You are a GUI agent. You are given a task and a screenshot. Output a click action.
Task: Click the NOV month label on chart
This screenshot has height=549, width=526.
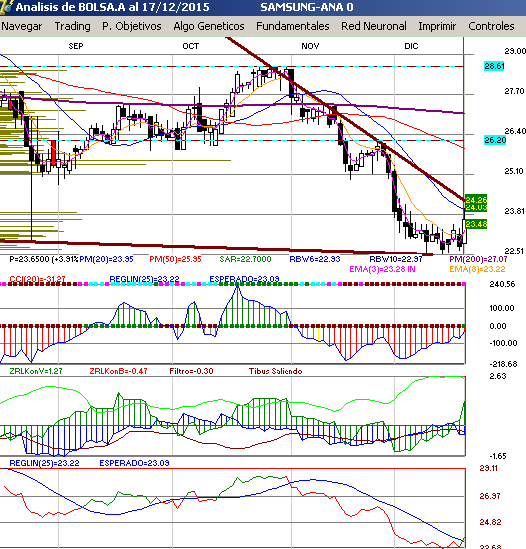click(x=310, y=46)
